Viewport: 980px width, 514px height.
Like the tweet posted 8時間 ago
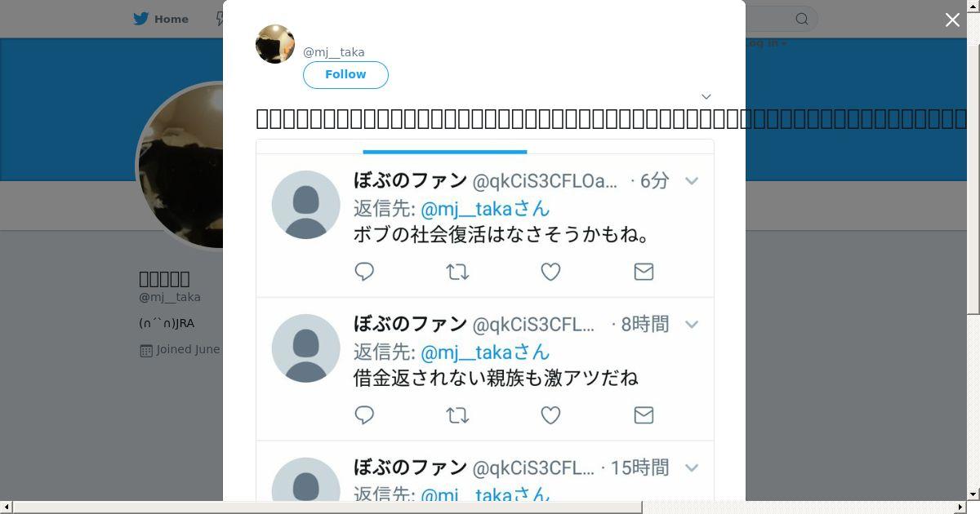coord(550,415)
